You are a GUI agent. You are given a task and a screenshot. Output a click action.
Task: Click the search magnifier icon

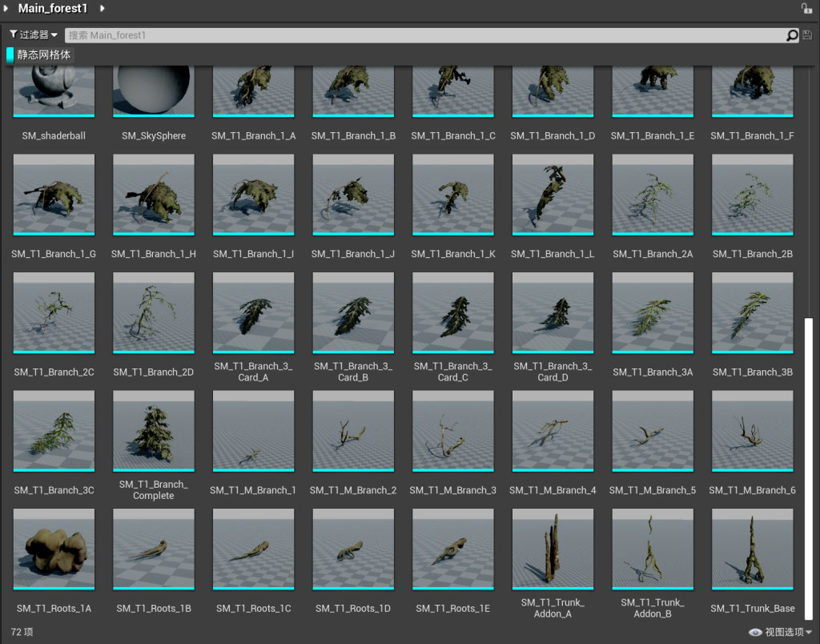(792, 35)
